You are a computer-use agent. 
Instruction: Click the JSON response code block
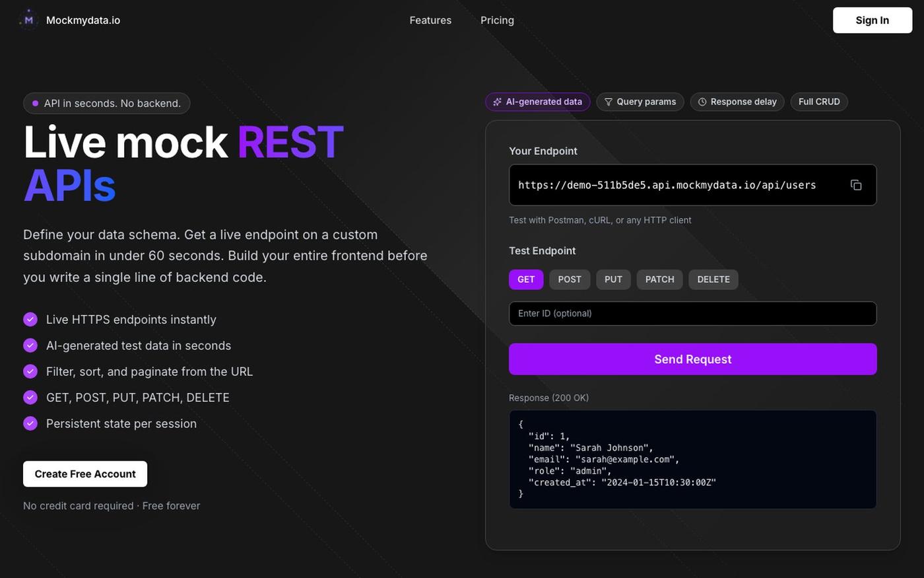[x=692, y=460]
